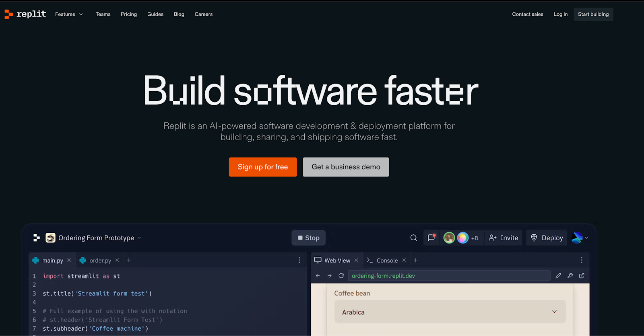Click the 'Build software faster' headline
The image size is (644, 336).
311,91
